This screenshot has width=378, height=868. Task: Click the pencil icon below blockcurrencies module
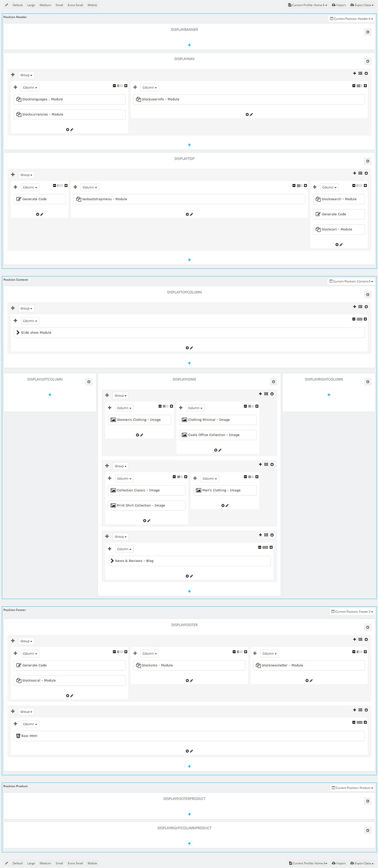click(x=72, y=130)
